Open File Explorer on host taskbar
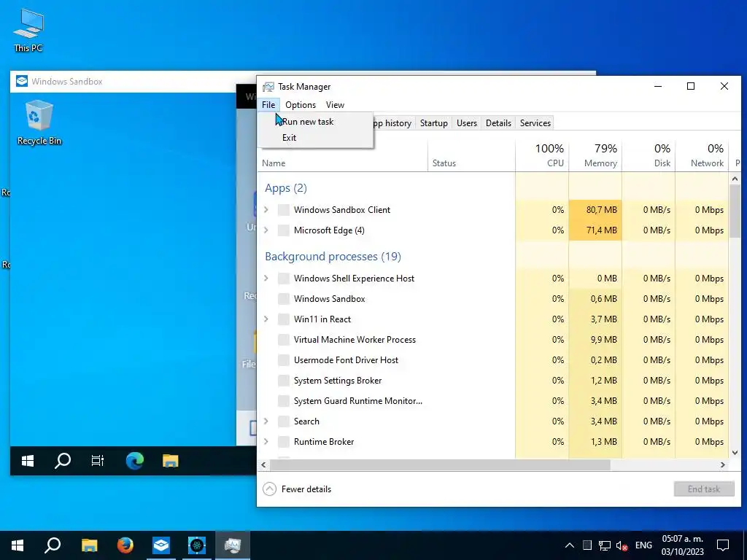Image resolution: width=747 pixels, height=560 pixels. (x=89, y=545)
